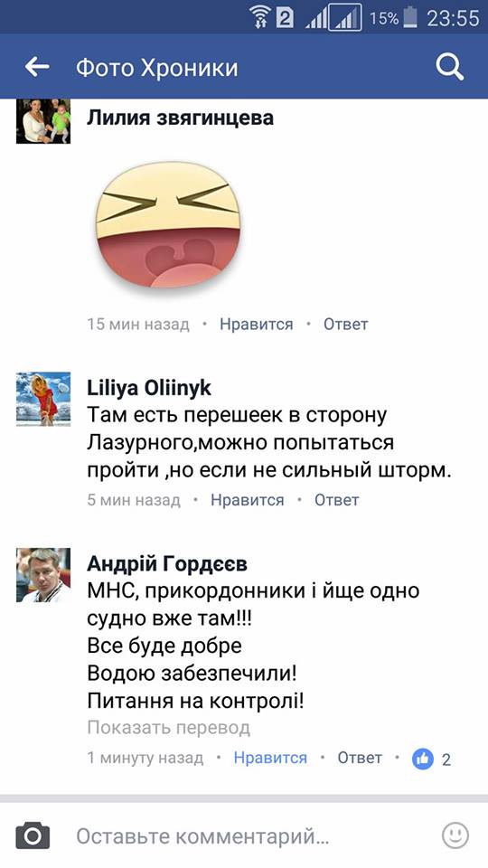The height and width of the screenshot is (868, 488).
Task: Tap the battery indicator in status bar
Action: pyautogui.click(x=409, y=18)
